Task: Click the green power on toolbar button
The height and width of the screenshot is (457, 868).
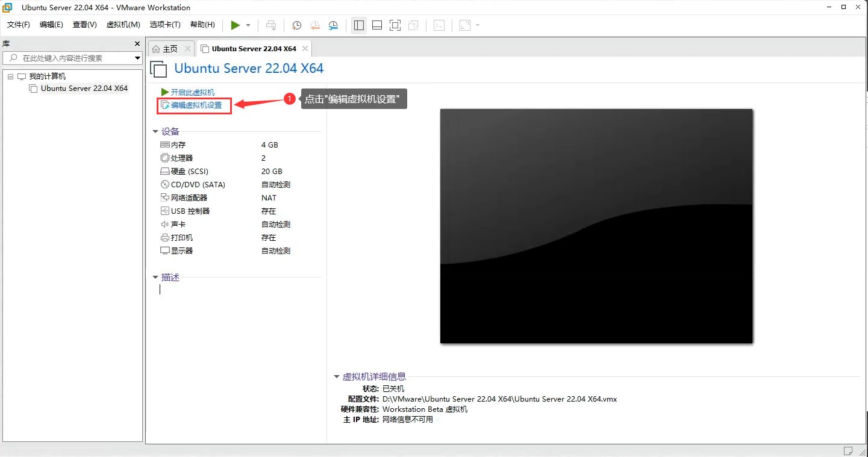Action: click(236, 25)
